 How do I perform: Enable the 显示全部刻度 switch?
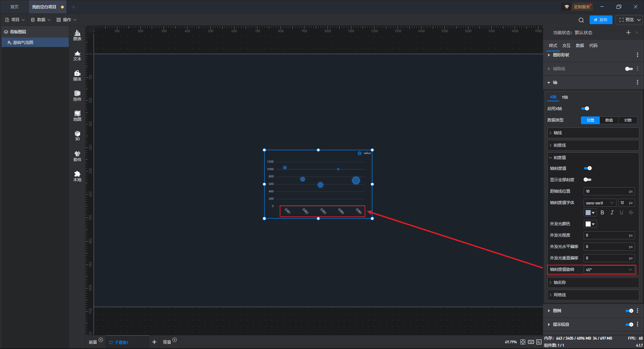pos(588,180)
